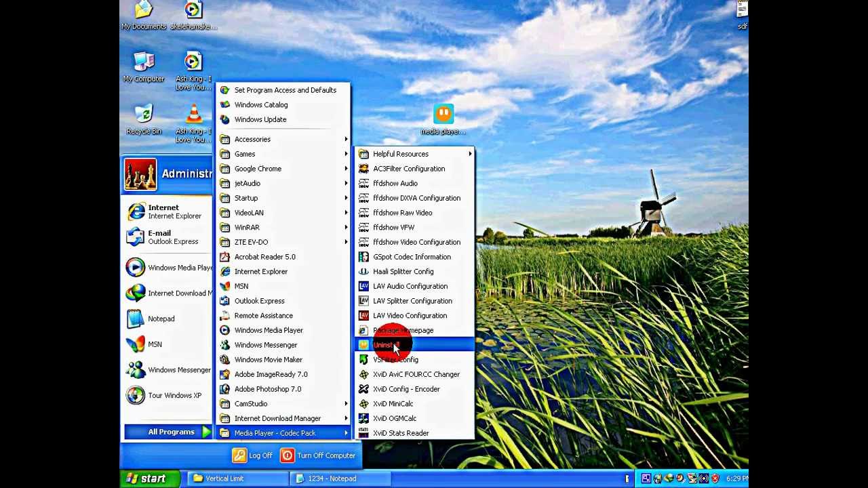
Task: Click the All Programs button
Action: (x=169, y=432)
